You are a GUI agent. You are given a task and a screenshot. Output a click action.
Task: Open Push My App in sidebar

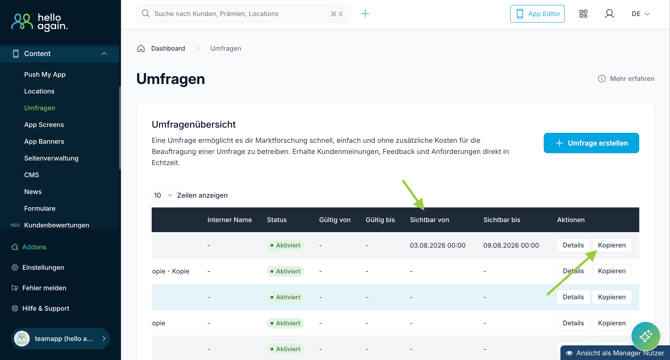pos(45,74)
